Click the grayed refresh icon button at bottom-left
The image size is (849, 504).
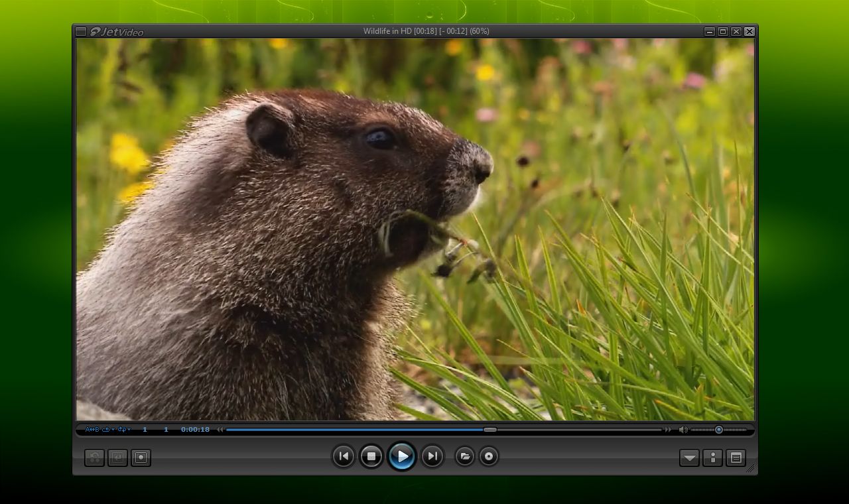[x=94, y=458]
